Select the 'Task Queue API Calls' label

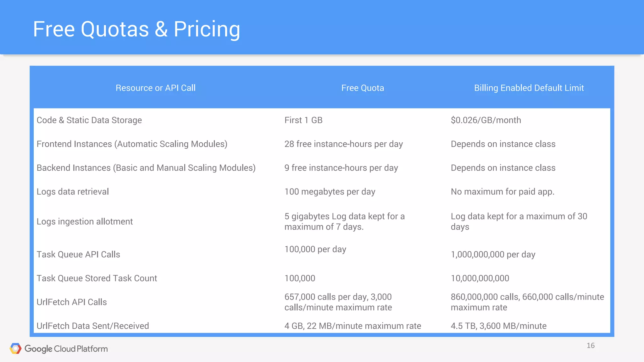pos(78,255)
